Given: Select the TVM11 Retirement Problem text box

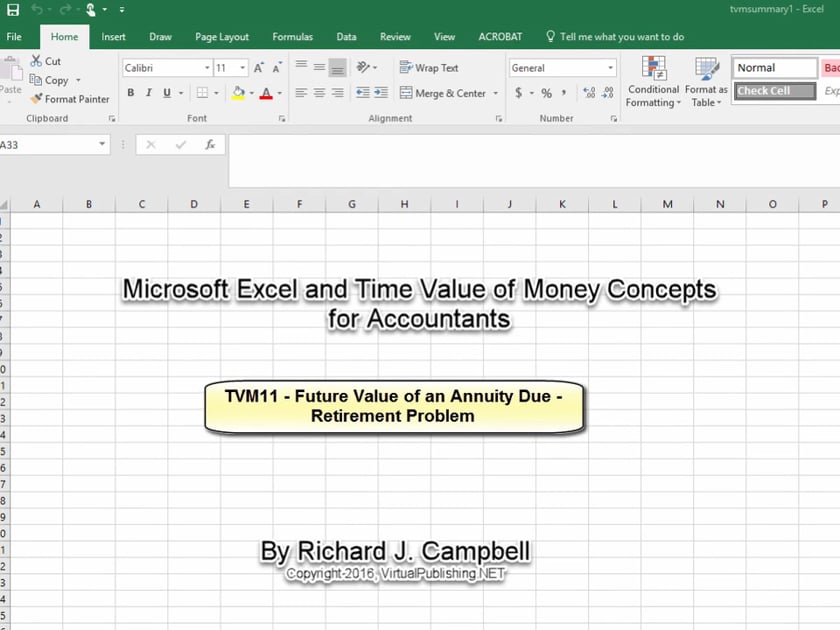Looking at the screenshot, I should 394,407.
